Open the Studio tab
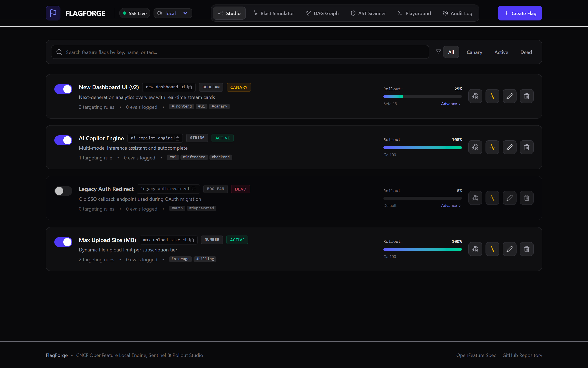Image resolution: width=588 pixels, height=368 pixels. coord(229,13)
